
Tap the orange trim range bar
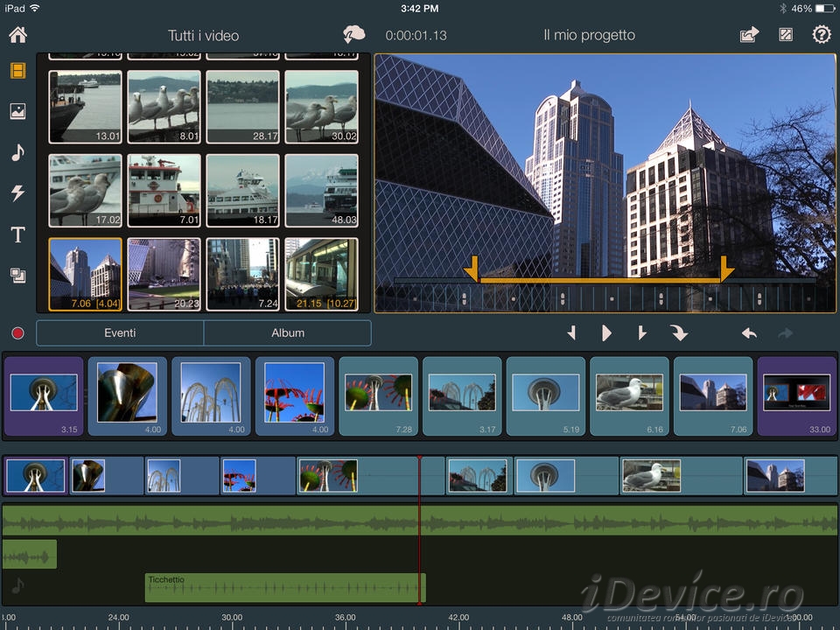[x=599, y=280]
